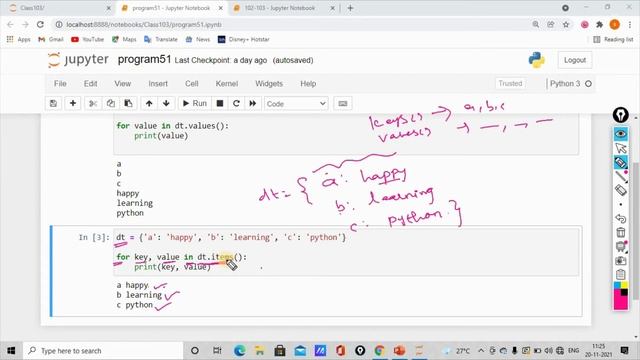This screenshot has height=360, width=640.
Task: Move selected cell up arrow
Action: click(x=149, y=104)
